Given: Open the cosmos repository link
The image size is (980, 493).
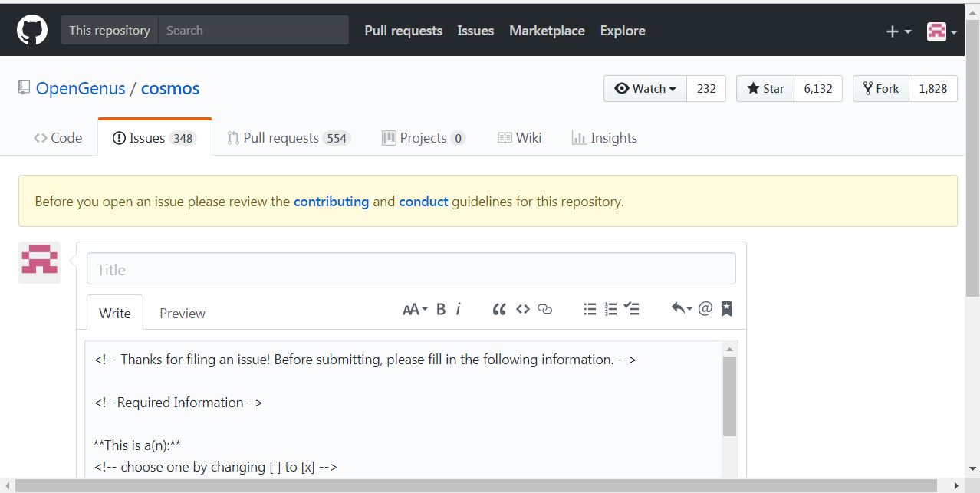Looking at the screenshot, I should tap(170, 88).
